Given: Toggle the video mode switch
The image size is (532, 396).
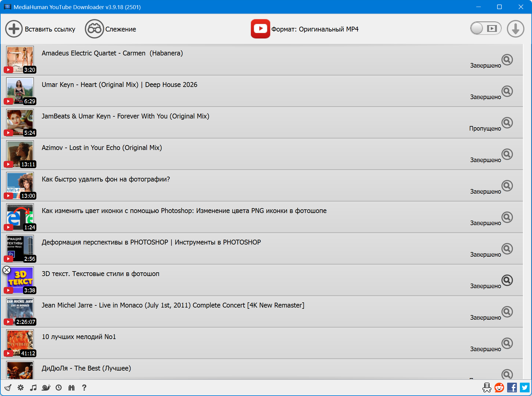Looking at the screenshot, I should pyautogui.click(x=486, y=28).
